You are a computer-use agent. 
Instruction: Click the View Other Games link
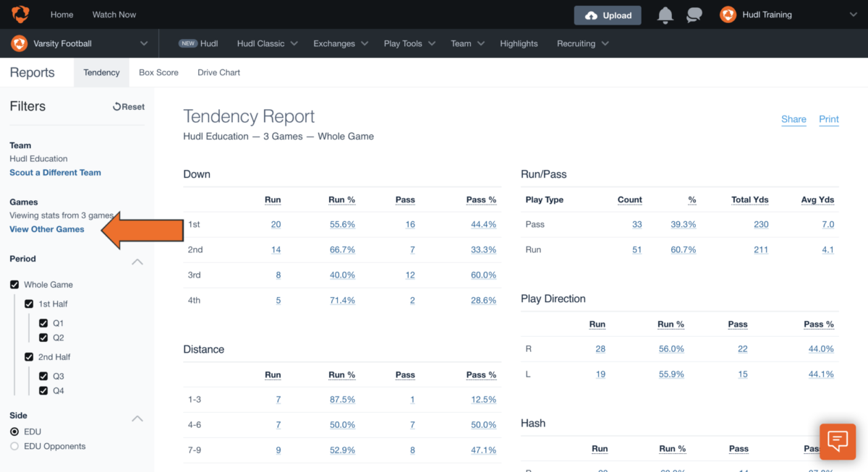[x=47, y=229]
